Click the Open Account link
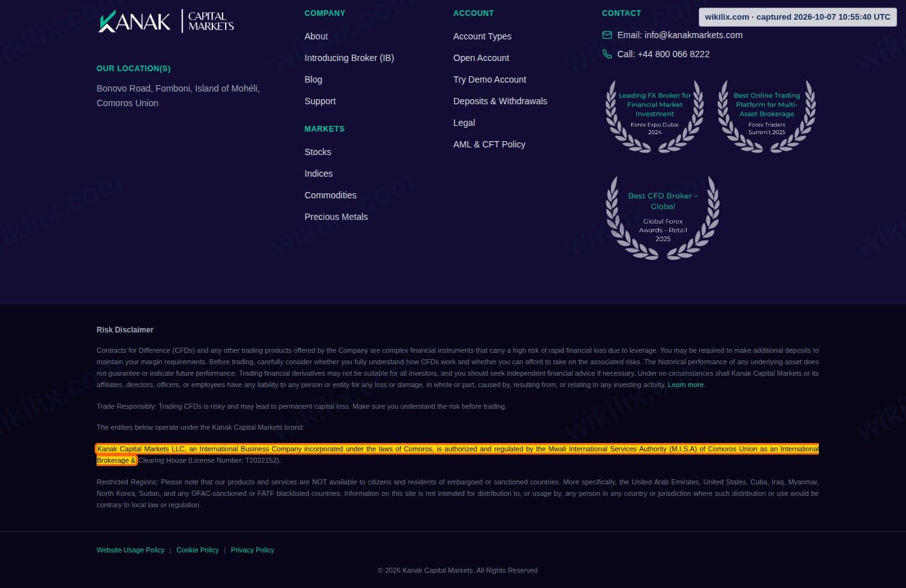906x588 pixels. click(481, 58)
